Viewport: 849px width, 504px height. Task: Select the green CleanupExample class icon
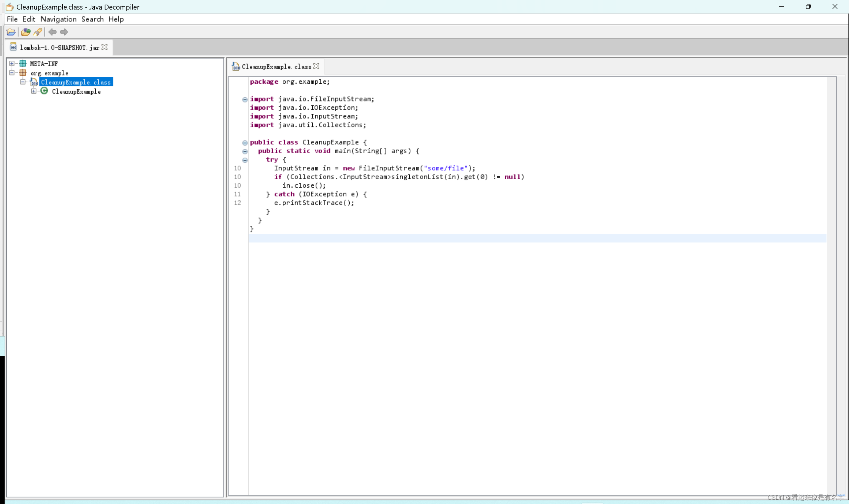point(44,91)
